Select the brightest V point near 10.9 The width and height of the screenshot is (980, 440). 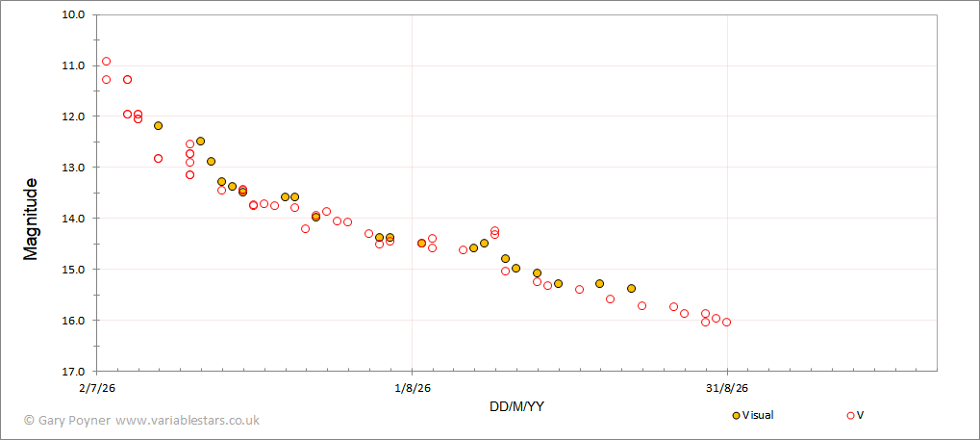[x=106, y=62]
